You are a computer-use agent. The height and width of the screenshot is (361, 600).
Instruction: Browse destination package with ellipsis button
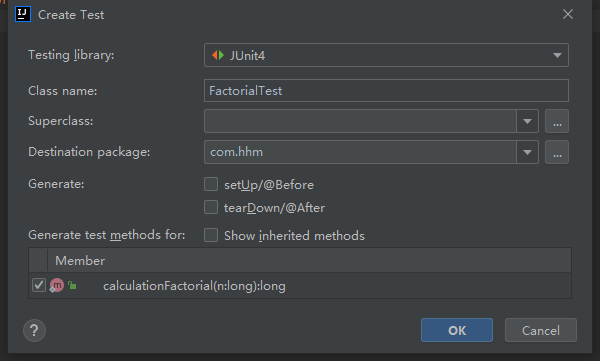click(x=557, y=152)
